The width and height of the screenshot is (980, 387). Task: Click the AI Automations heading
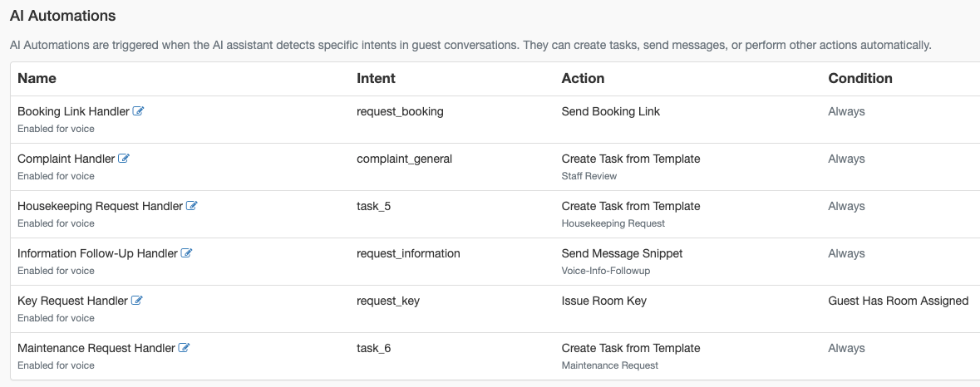pyautogui.click(x=63, y=16)
